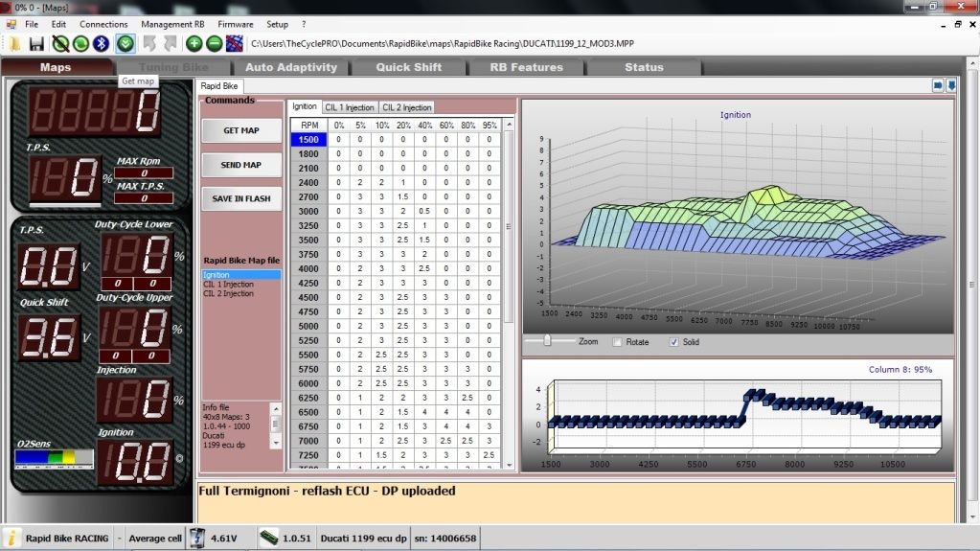Adjust the 3D chart Zoom slider
Screen dimensions: 980x551
pos(548,341)
